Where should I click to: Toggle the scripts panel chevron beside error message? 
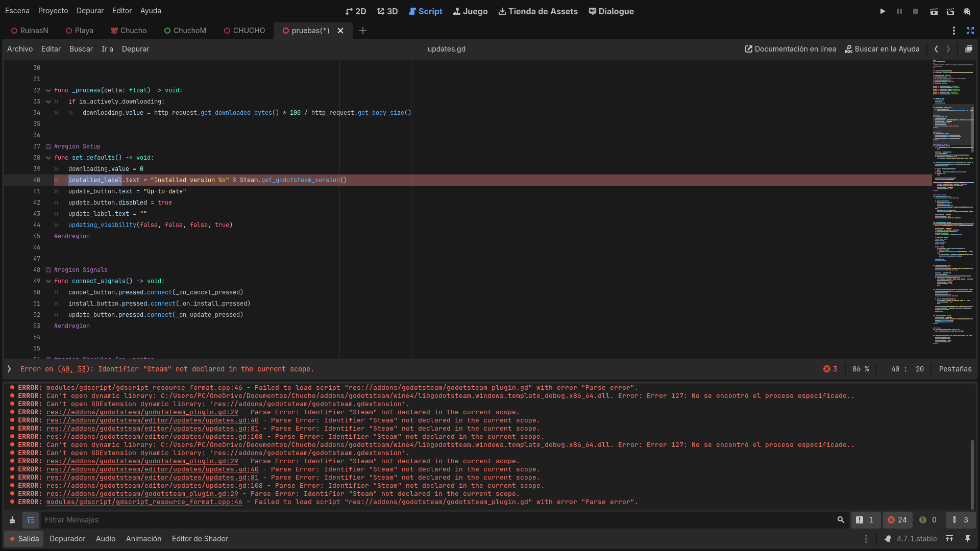click(9, 369)
